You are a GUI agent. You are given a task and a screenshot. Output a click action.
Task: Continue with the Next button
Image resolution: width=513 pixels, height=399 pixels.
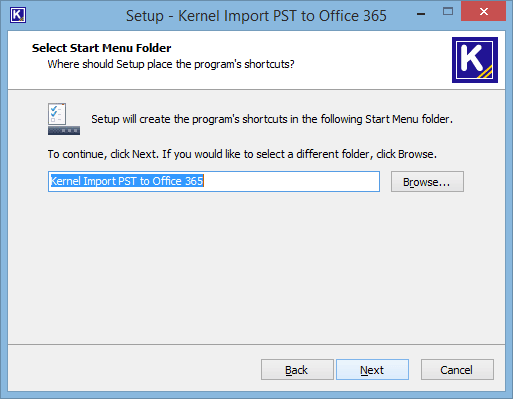click(372, 369)
